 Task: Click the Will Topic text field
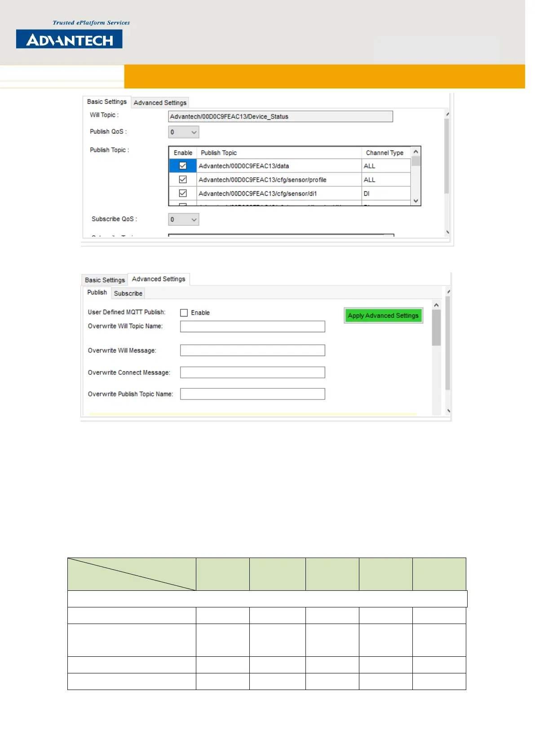pos(280,117)
